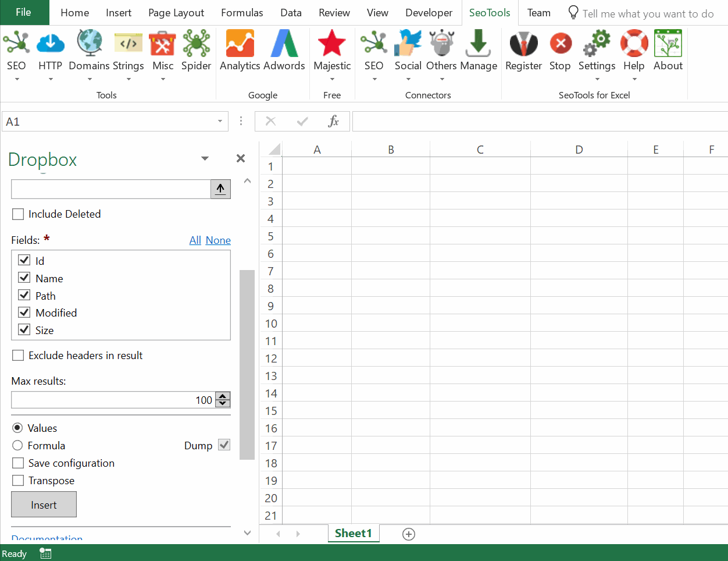The height and width of the screenshot is (561, 728).
Task: Click the Dropbox pane vertical scrollbar thumb
Action: (247, 364)
